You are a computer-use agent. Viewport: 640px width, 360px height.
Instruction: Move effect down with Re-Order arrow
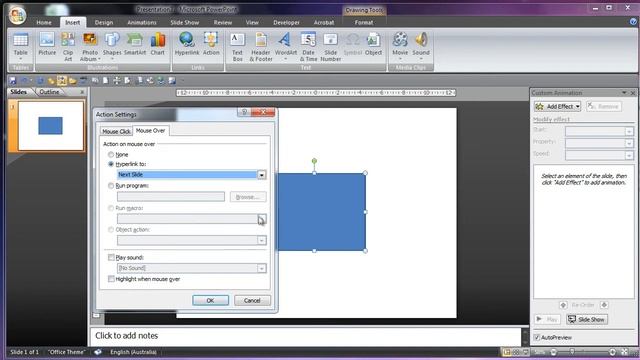[x=604, y=305]
